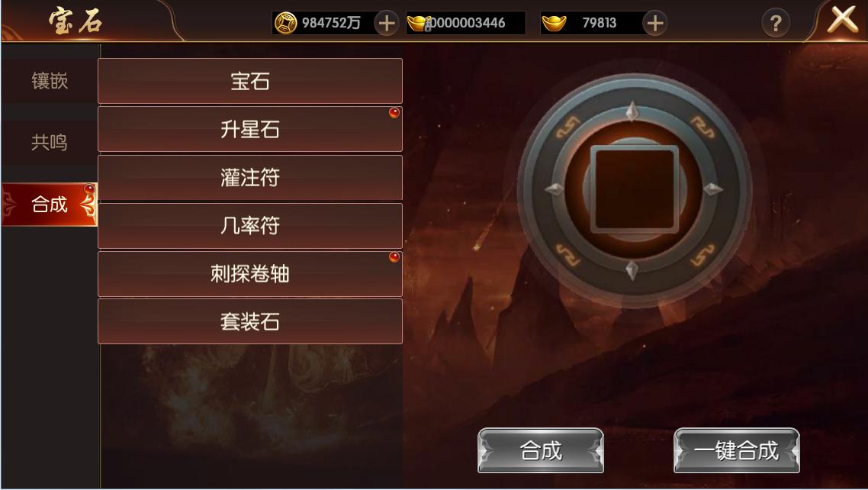Select the 合成 tab
This screenshot has height=490, width=868.
[50, 205]
